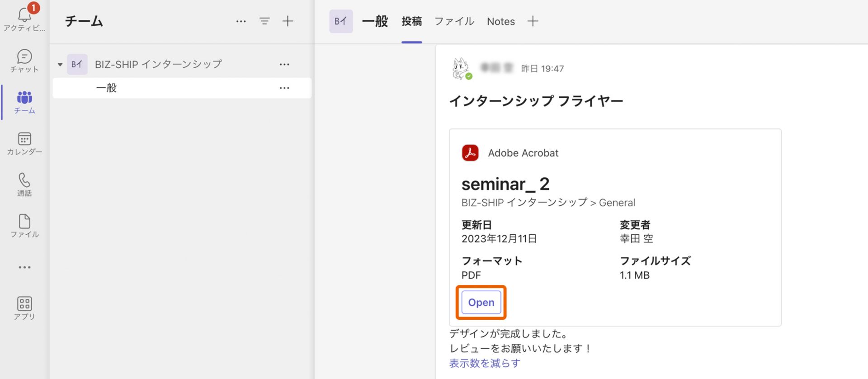Screen dimensions: 868x379
Task: Select the 一般 channel in list
Action: pyautogui.click(x=107, y=88)
